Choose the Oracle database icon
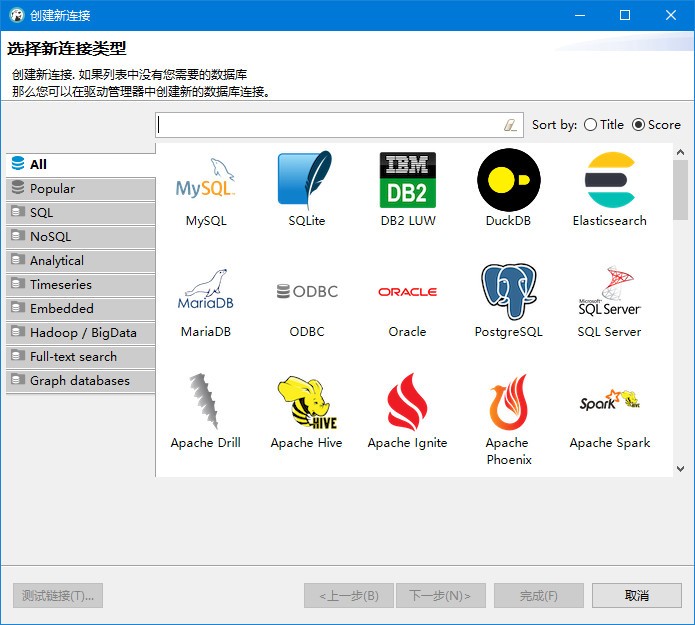 [x=408, y=292]
